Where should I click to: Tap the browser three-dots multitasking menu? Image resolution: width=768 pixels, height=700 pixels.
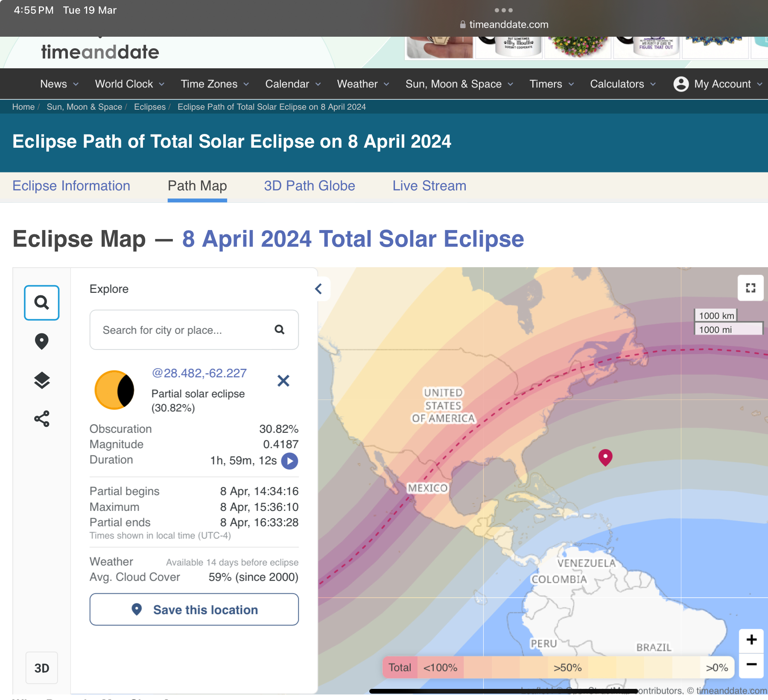[503, 10]
